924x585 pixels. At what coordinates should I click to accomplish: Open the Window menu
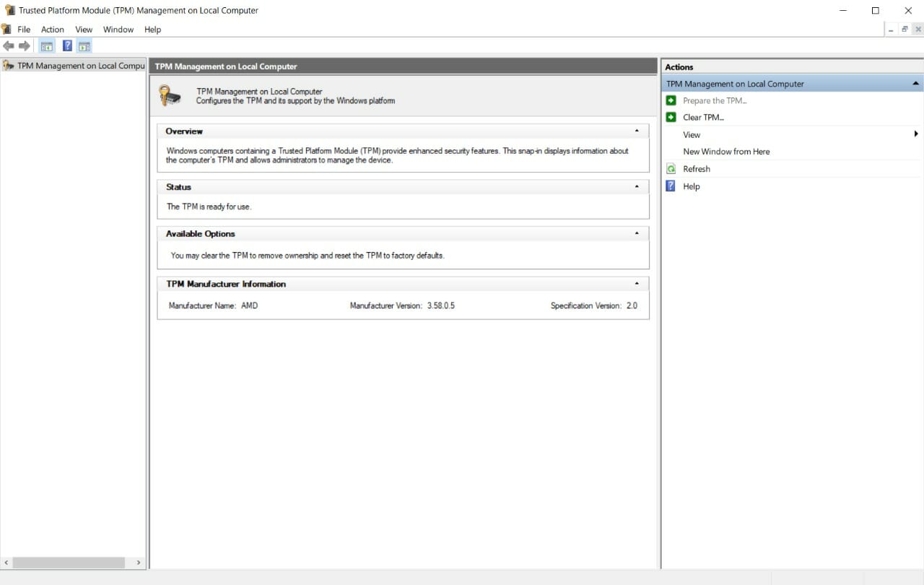click(118, 30)
